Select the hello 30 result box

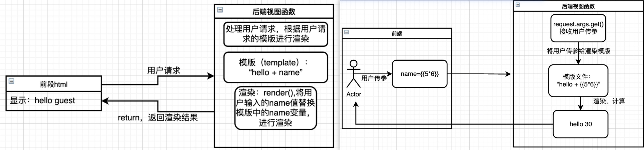click(580, 124)
